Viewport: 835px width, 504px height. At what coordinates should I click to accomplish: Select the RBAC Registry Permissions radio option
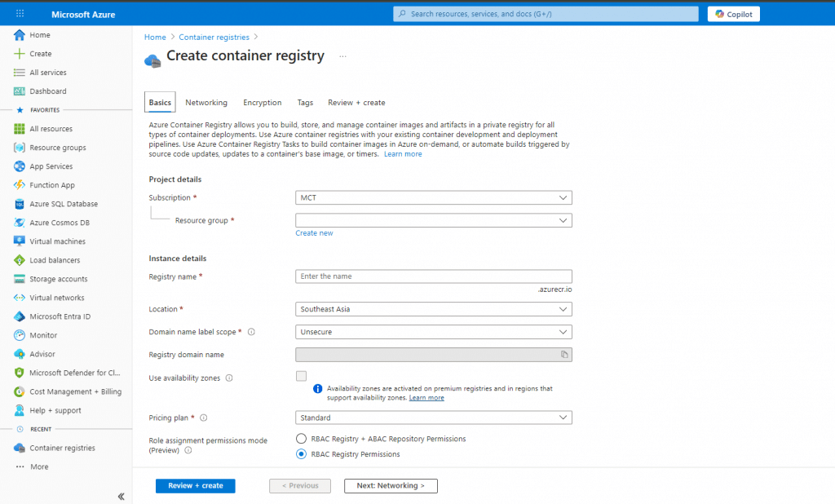point(302,454)
